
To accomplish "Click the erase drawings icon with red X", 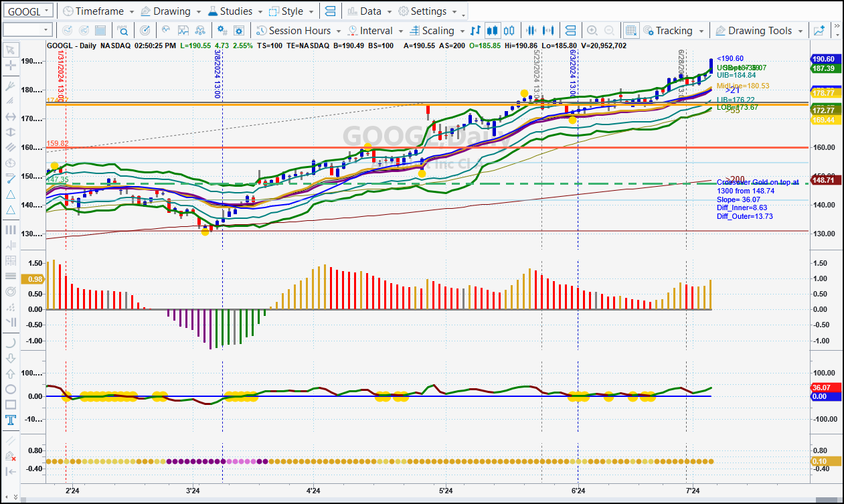I will (x=11, y=456).
